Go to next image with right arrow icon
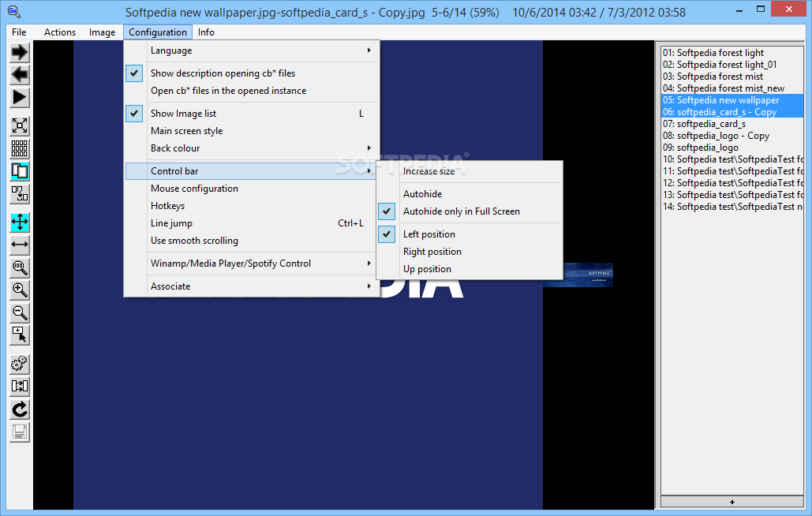This screenshot has width=812, height=516. tap(20, 52)
